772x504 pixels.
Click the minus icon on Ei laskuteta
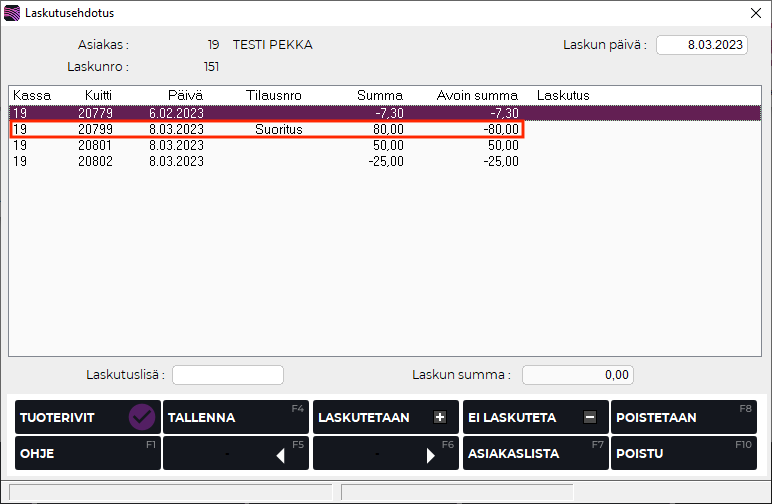click(590, 417)
